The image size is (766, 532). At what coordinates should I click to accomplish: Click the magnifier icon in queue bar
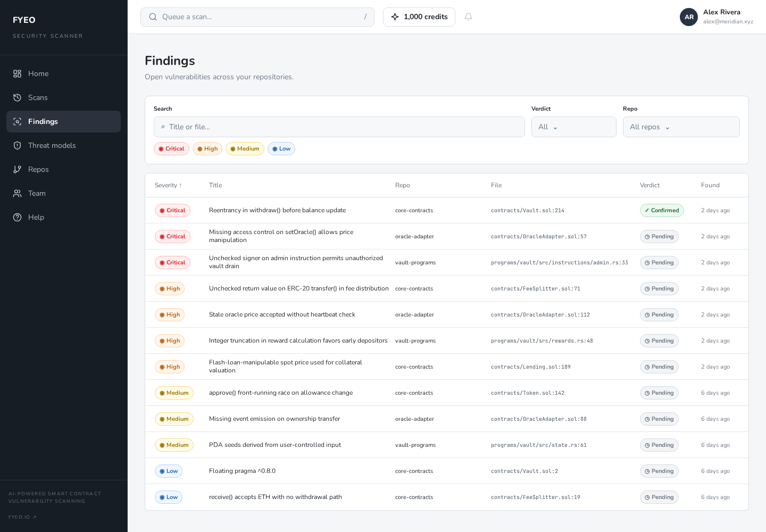pyautogui.click(x=153, y=17)
